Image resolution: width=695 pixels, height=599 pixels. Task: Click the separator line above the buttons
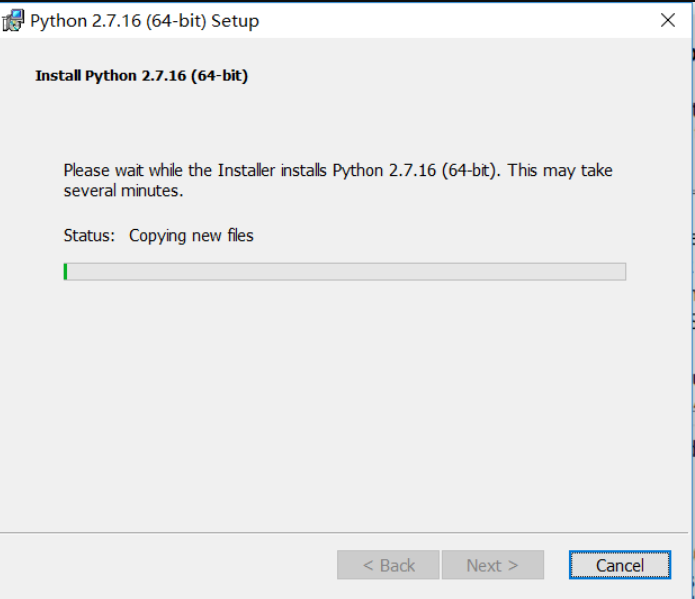point(344,532)
